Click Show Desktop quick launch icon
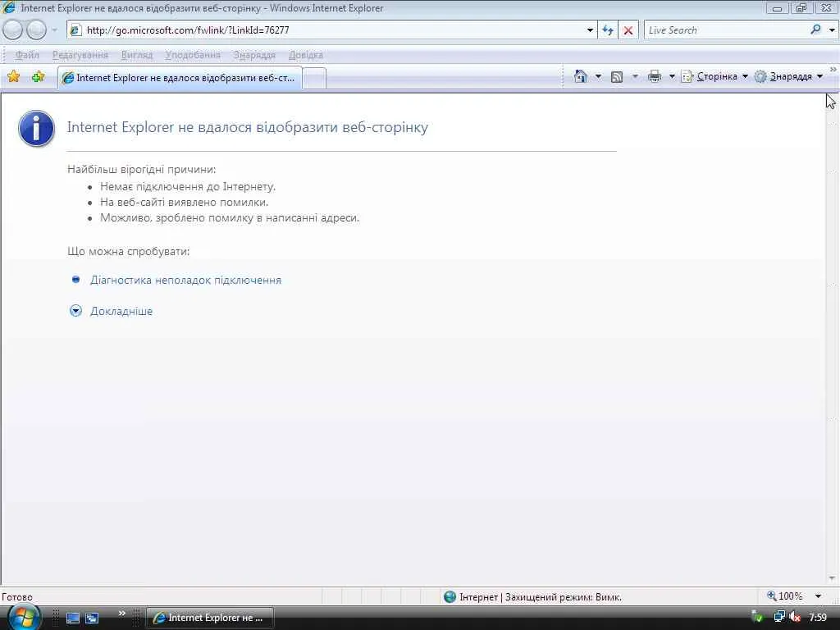840x630 pixels. click(72, 619)
